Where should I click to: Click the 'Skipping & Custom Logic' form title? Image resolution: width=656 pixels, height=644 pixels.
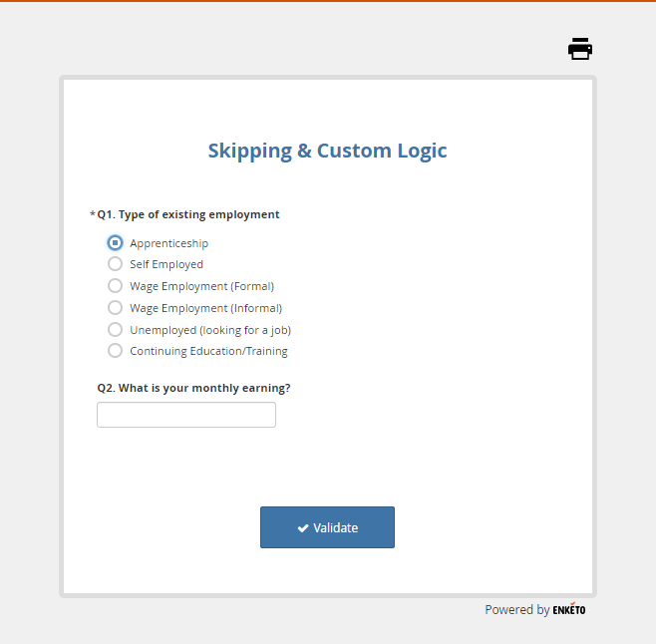click(x=327, y=152)
